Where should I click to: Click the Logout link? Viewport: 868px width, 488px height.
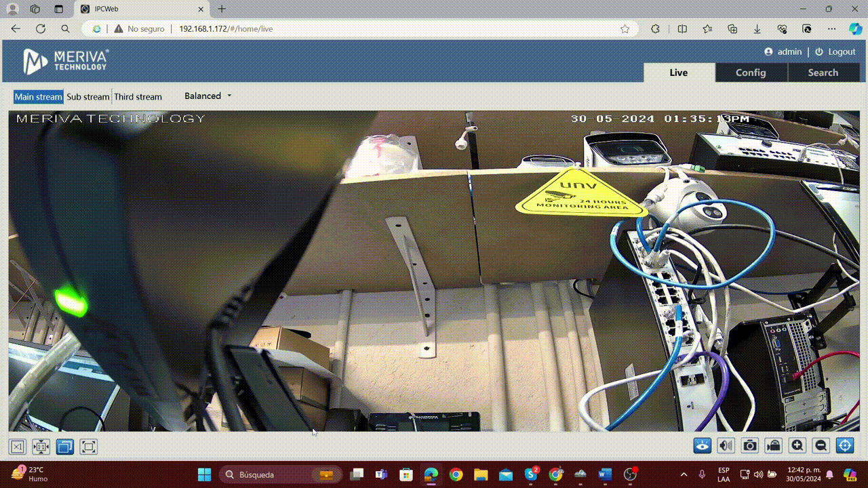(x=841, y=52)
